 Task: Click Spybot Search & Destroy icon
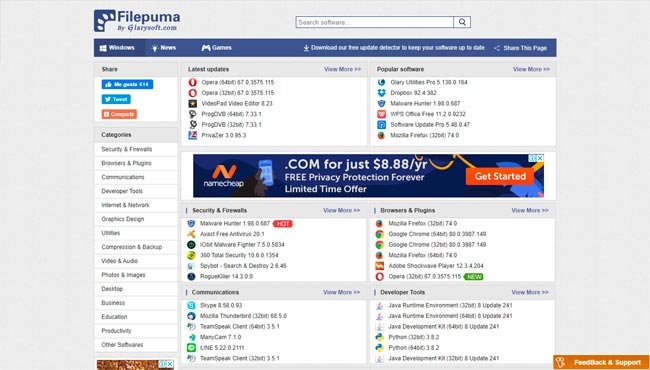(191, 266)
